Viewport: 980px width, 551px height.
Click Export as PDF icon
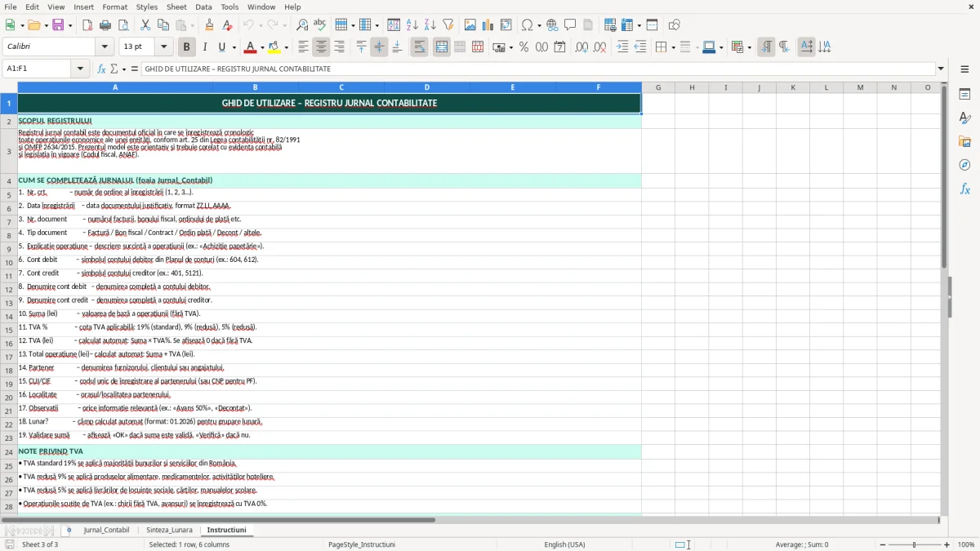click(87, 25)
